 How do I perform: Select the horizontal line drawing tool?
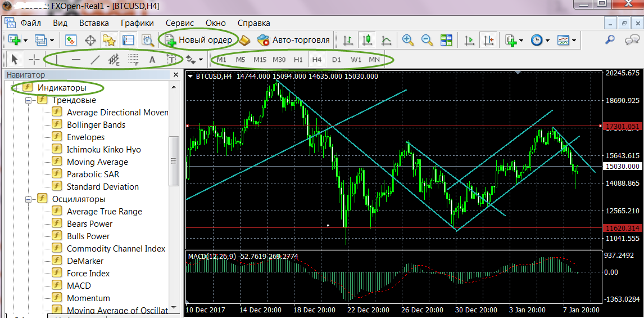[x=76, y=59]
